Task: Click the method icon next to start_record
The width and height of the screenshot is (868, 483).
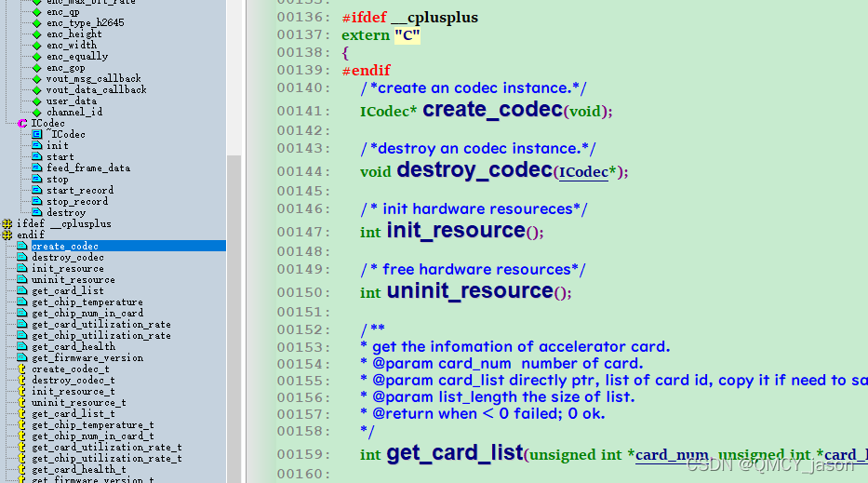Action: [37, 190]
